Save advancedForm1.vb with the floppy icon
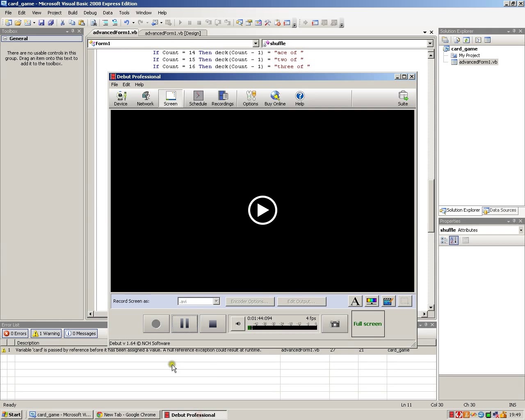525x420 pixels. (x=41, y=23)
